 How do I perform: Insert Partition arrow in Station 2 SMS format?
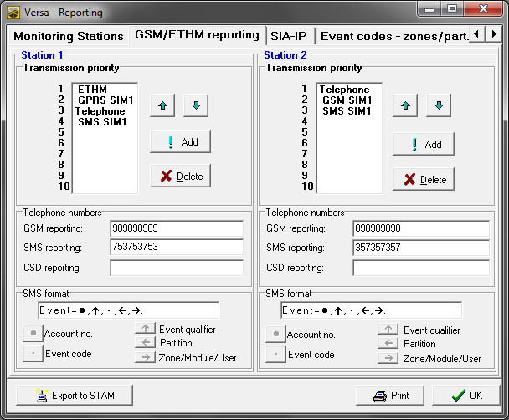pos(388,343)
